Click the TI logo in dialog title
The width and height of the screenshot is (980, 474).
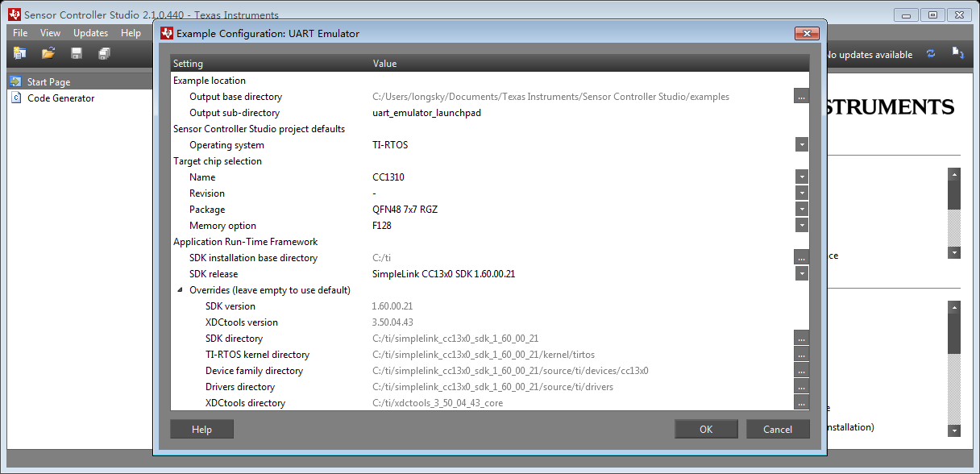167,33
